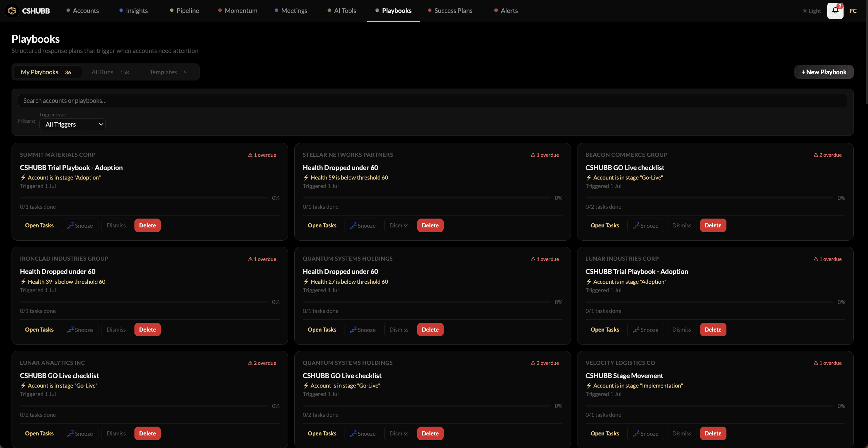Open tasks for Lunar Analytics Inc
Viewport: 868px width, 448px height.
click(x=39, y=434)
